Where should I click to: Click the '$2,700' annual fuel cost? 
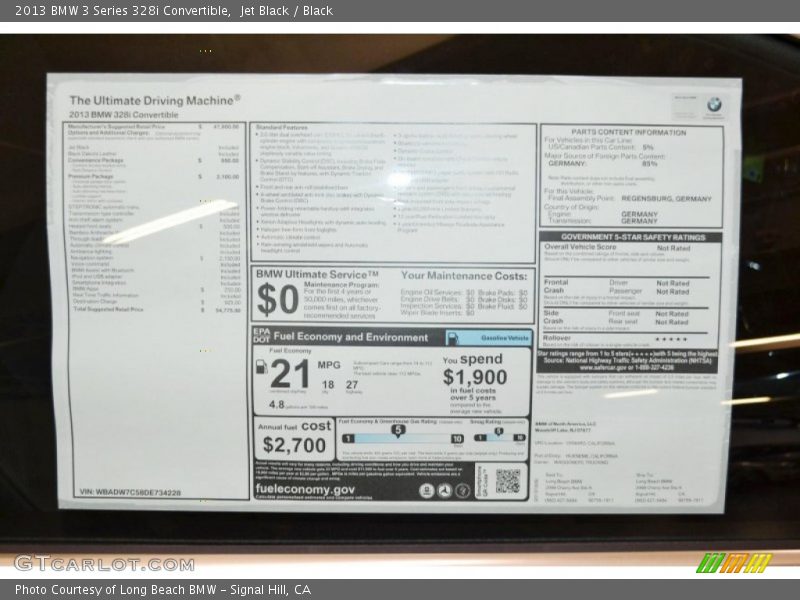(x=294, y=445)
